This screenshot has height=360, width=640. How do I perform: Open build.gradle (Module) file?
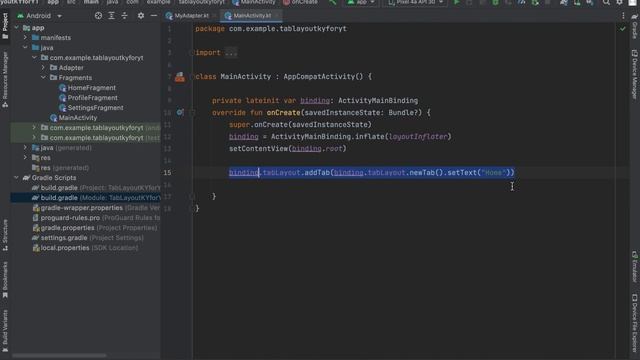pyautogui.click(x=96, y=198)
